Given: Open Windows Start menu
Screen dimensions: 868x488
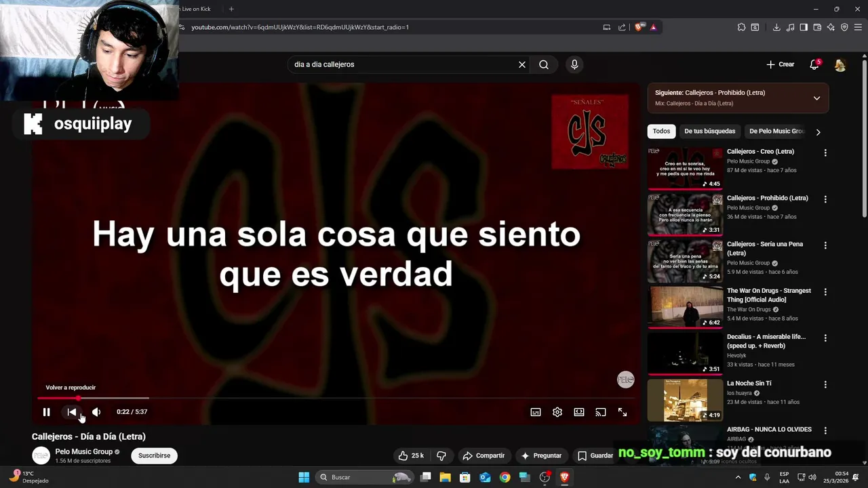Looking at the screenshot, I should click(x=304, y=477).
